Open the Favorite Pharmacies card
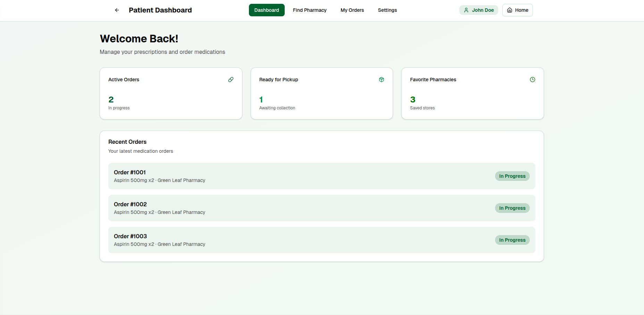Image resolution: width=644 pixels, height=315 pixels. (x=472, y=93)
